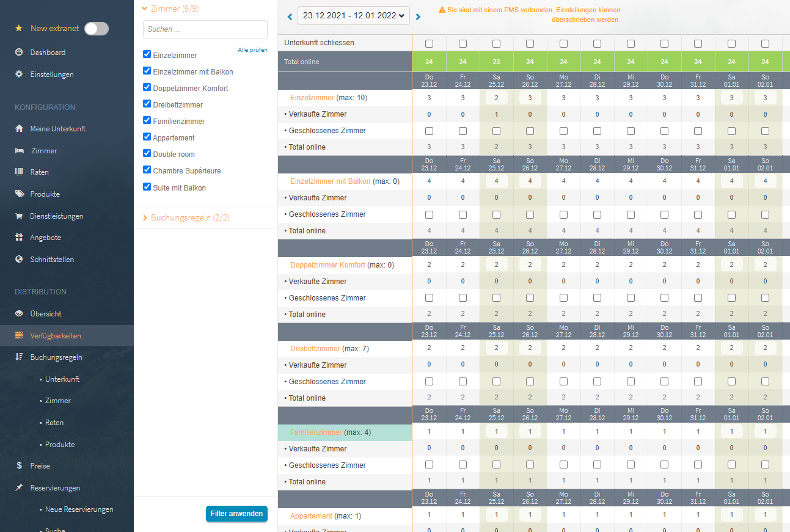Screen dimensions: 790x532
Task: Open the Dreibettzimmer room link in table
Action: click(x=315, y=349)
